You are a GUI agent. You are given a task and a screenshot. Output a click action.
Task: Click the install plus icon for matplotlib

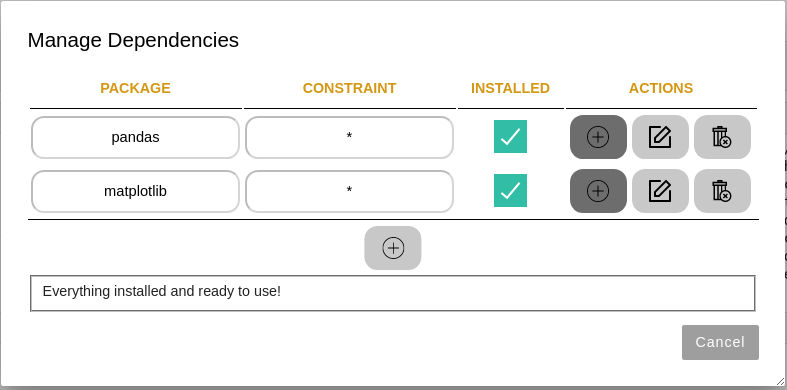pos(598,191)
